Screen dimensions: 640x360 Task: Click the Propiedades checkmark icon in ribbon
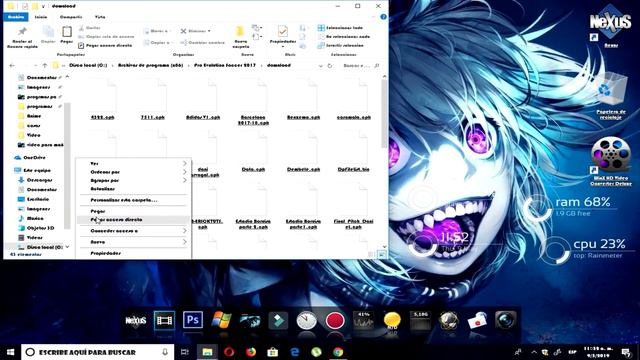pos(282,31)
